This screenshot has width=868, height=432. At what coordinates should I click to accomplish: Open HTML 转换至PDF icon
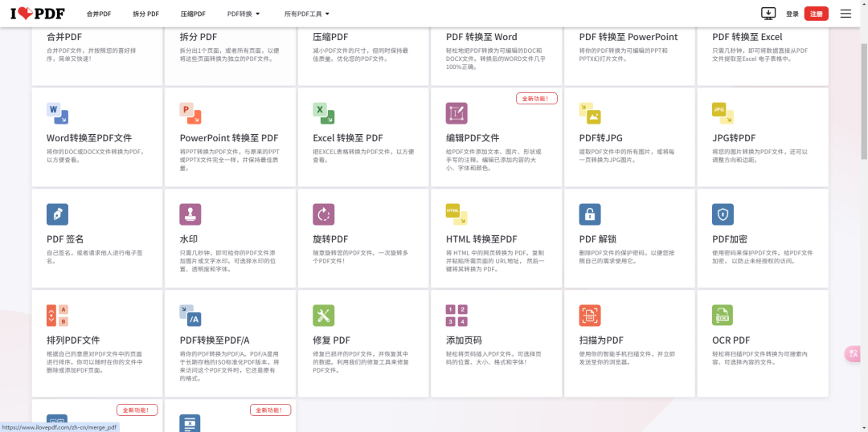457,214
